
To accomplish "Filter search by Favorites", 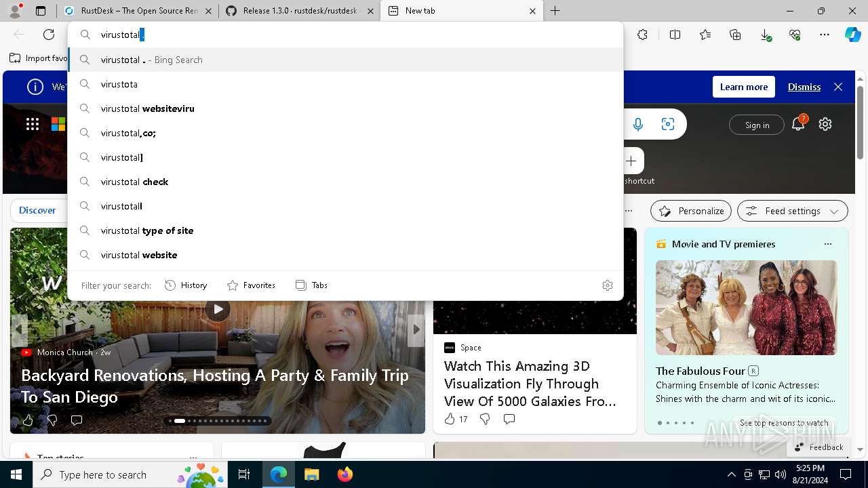I will (x=251, y=285).
